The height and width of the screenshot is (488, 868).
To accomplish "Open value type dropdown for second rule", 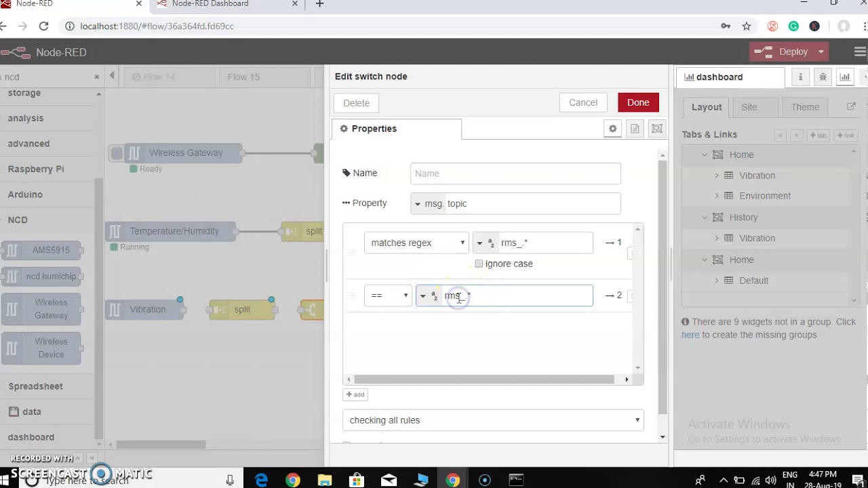I will (429, 296).
